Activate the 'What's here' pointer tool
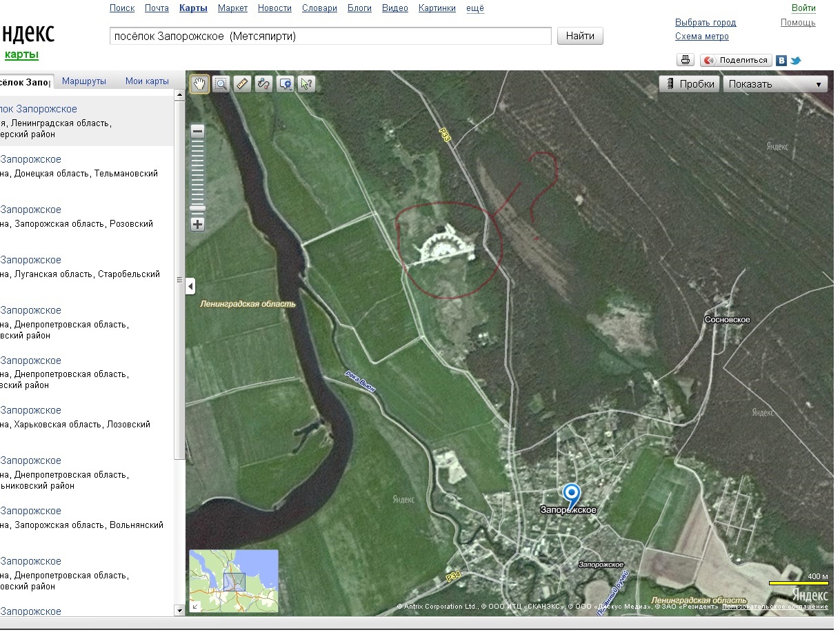Screen dimensions: 840x639 (306, 84)
